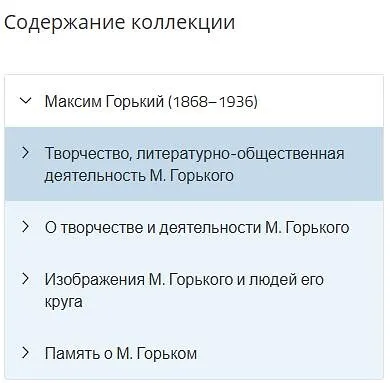Click the word круга in the list

point(63,302)
